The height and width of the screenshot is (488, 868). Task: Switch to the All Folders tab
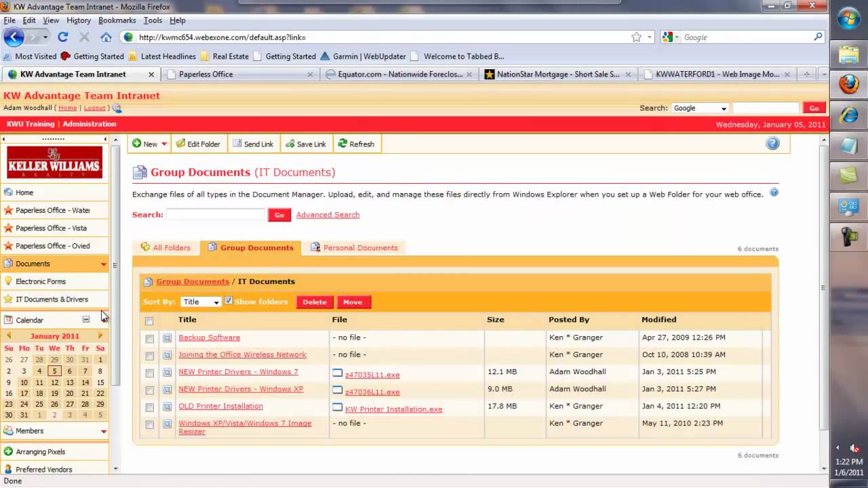click(x=165, y=247)
